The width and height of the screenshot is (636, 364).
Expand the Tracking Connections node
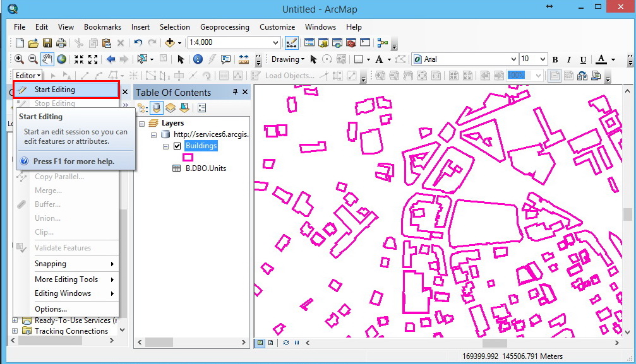tap(15, 331)
